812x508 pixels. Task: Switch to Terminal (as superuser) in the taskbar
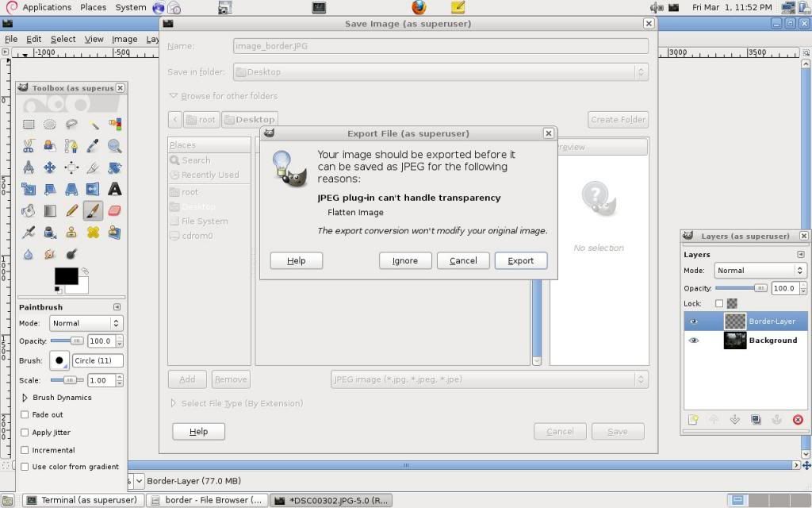(82, 500)
